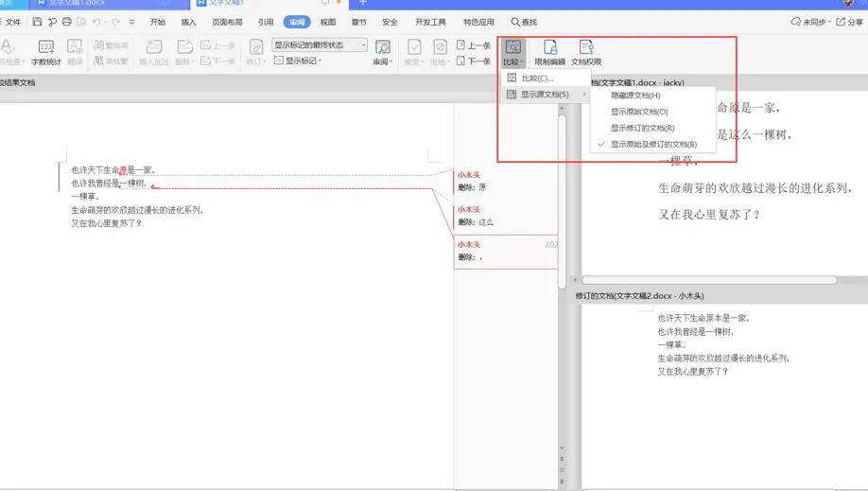Expand the Show Markup (显示标记) dropdown
The height and width of the screenshot is (491, 868).
pyautogui.click(x=298, y=61)
